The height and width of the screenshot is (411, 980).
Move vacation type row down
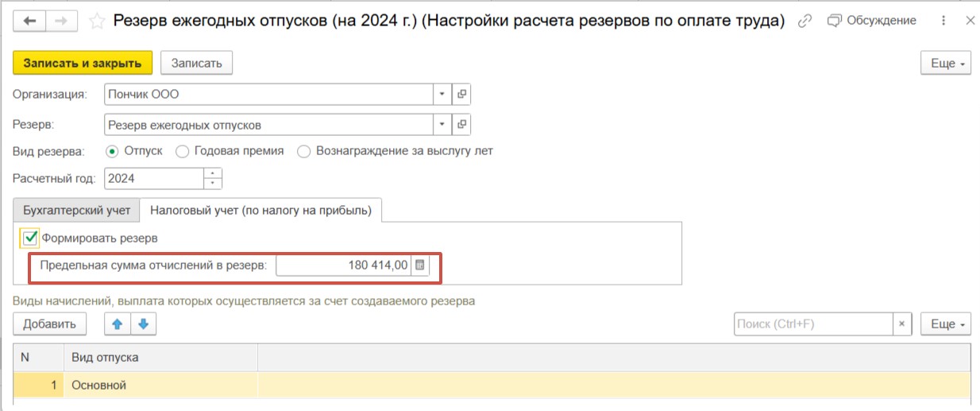(x=143, y=324)
